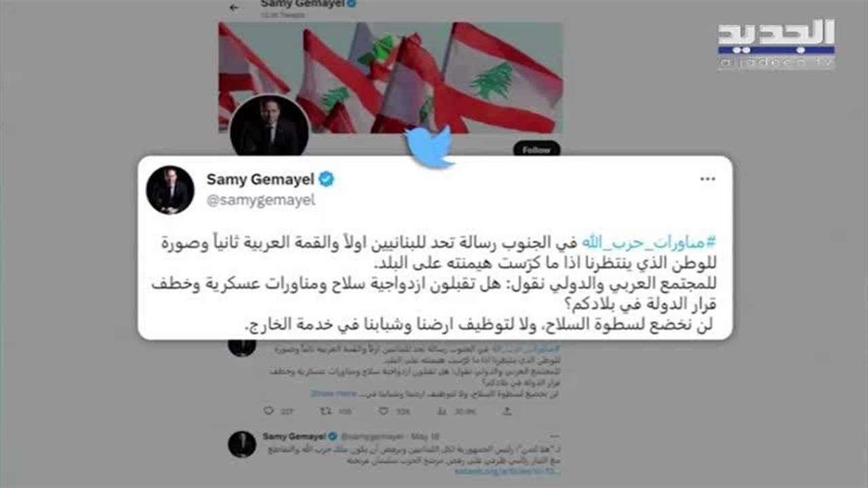Expand the tweet with Show more

point(333,393)
